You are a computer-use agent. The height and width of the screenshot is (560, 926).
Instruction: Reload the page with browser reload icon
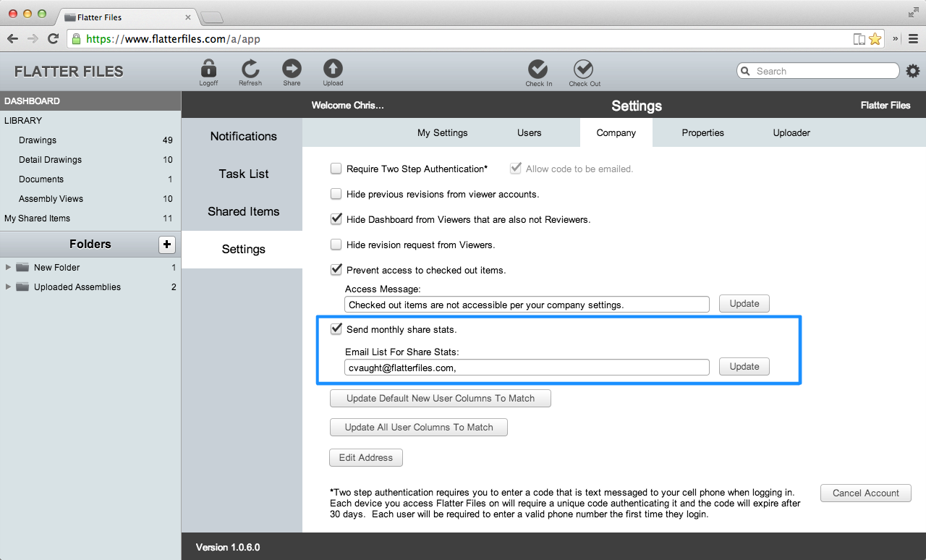[x=53, y=39]
